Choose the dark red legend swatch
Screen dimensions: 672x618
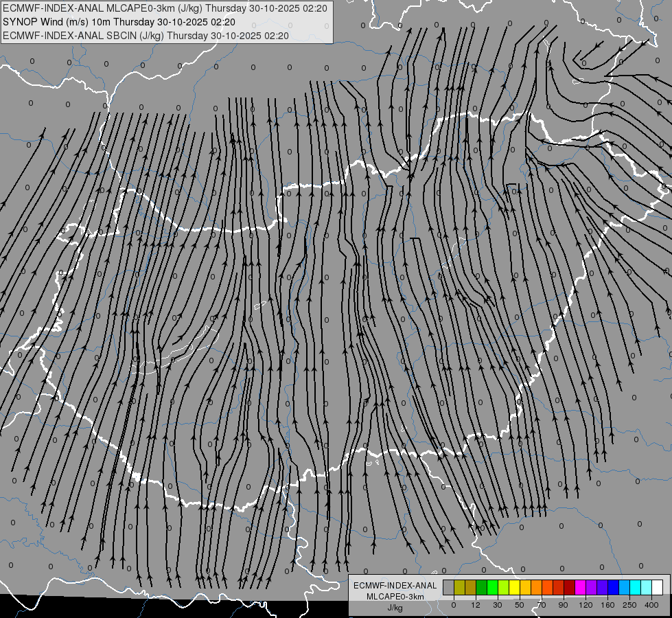(570, 587)
